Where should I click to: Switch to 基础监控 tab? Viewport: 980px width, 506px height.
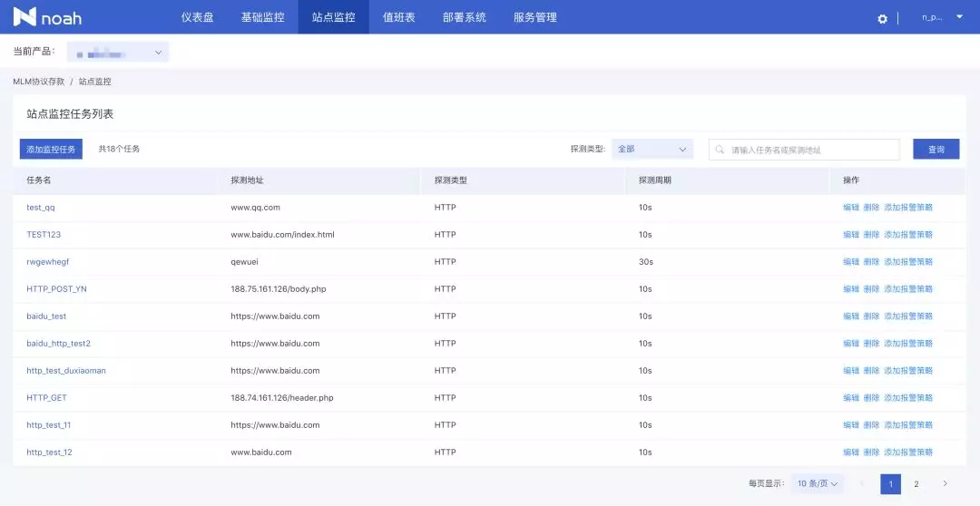coord(262,17)
